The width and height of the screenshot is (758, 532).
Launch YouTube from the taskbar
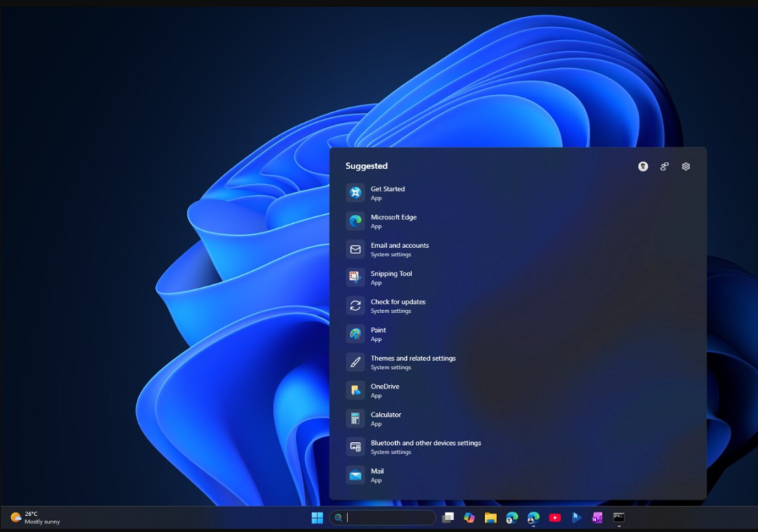pos(555,517)
